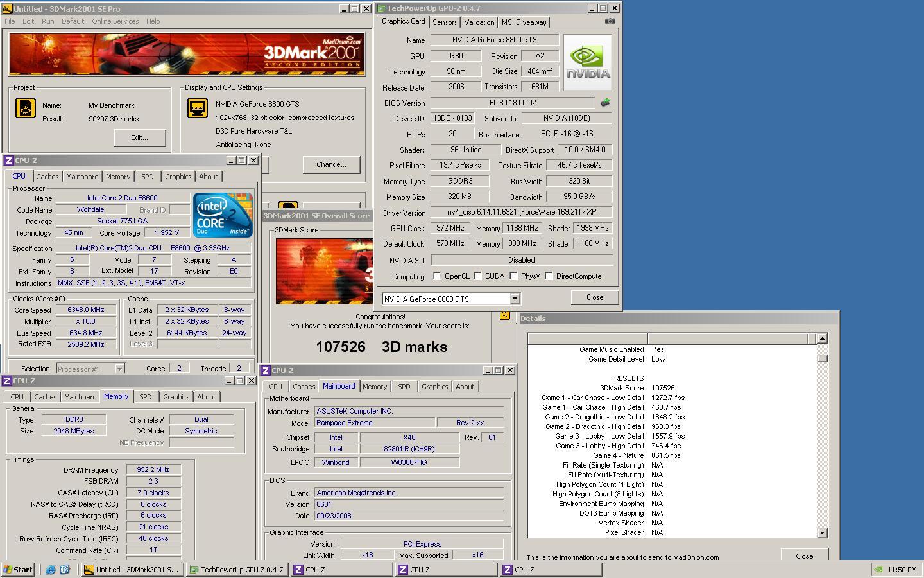The height and width of the screenshot is (578, 924).
Task: Click the 3DMark2001 title bar icon
Action: pos(8,9)
